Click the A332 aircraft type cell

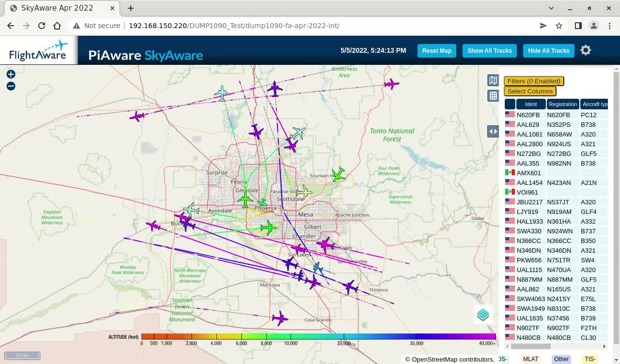594,221
